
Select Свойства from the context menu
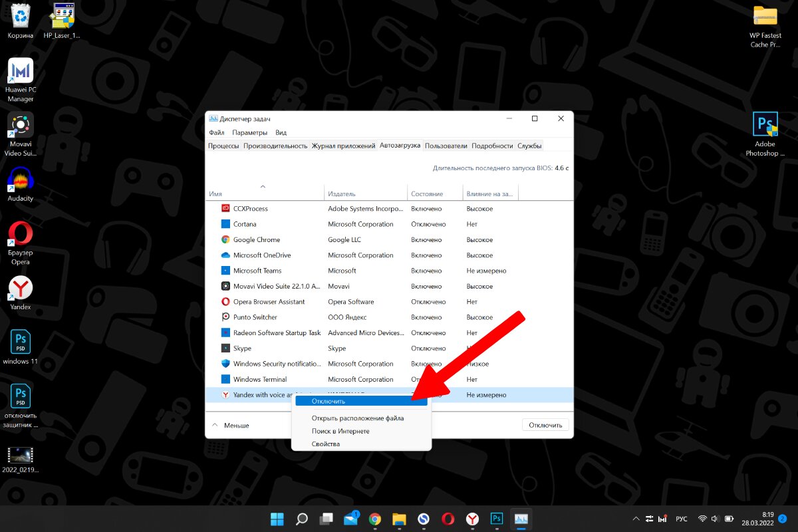point(326,444)
